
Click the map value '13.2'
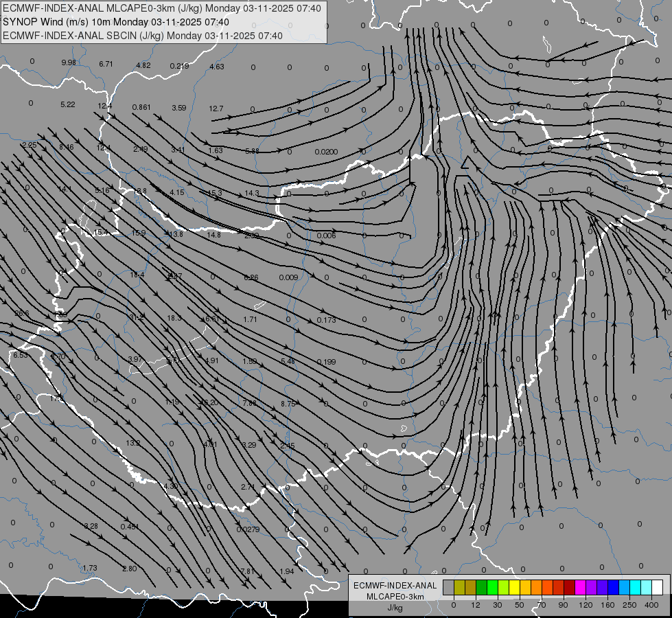pos(133,443)
